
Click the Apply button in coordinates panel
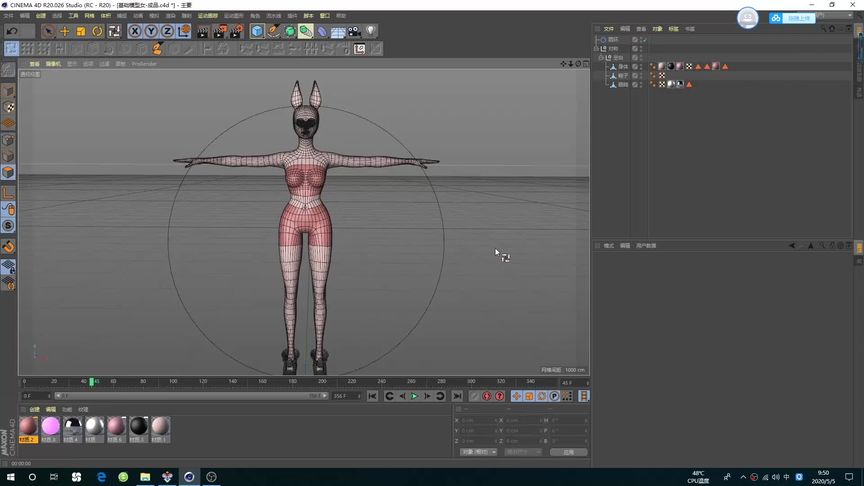(x=568, y=452)
